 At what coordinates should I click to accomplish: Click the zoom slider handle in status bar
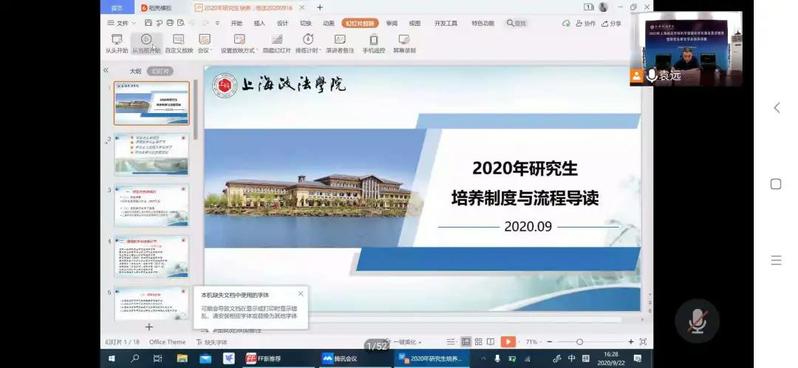click(580, 342)
